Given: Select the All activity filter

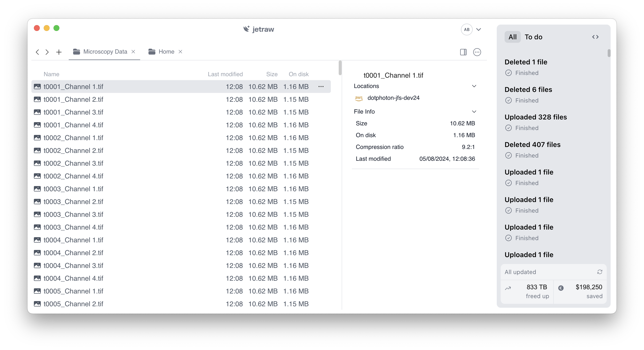Looking at the screenshot, I should pos(512,37).
